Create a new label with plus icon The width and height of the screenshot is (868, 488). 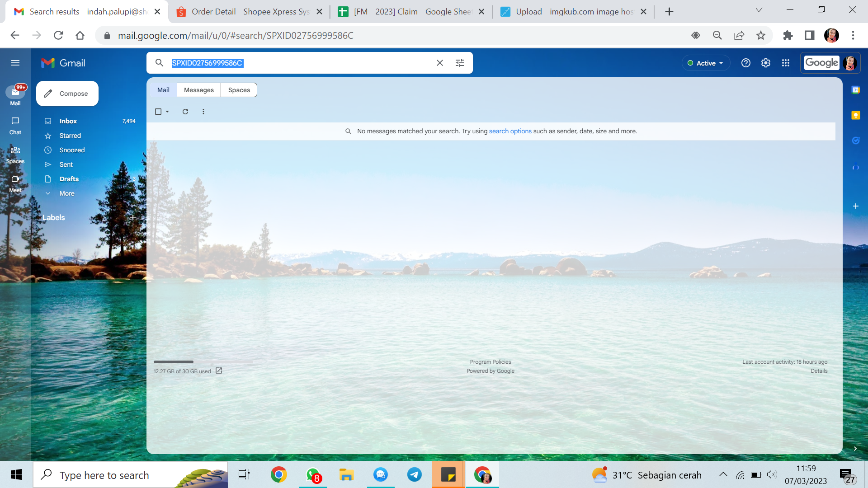(133, 218)
